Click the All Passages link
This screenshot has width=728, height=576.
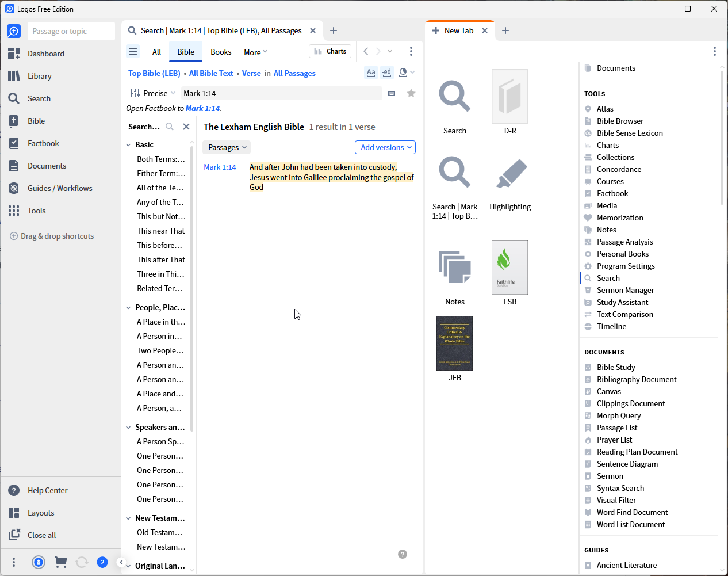tap(294, 73)
